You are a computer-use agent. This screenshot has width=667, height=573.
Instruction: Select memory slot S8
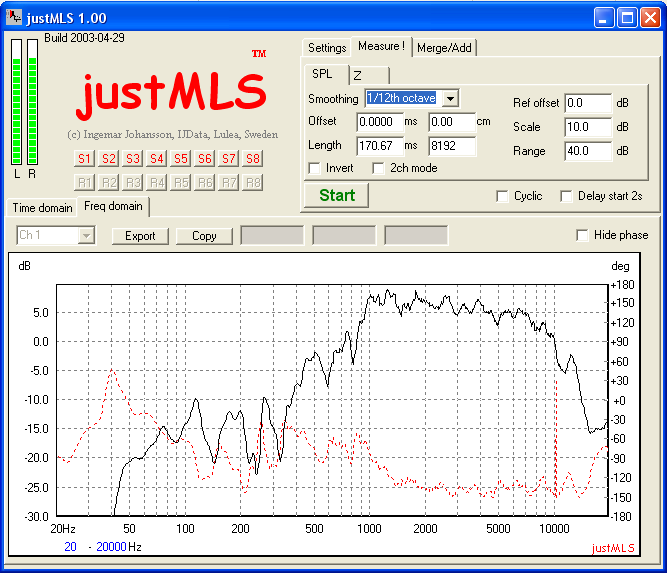click(x=253, y=159)
